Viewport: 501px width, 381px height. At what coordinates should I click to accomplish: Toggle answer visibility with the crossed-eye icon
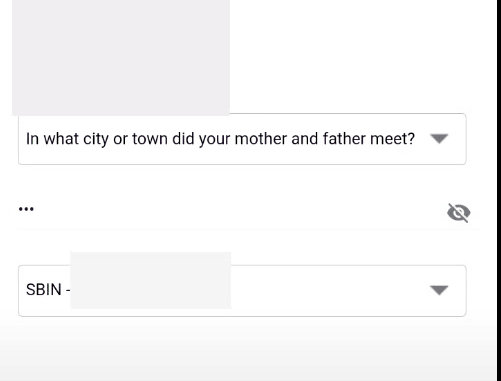tap(459, 213)
